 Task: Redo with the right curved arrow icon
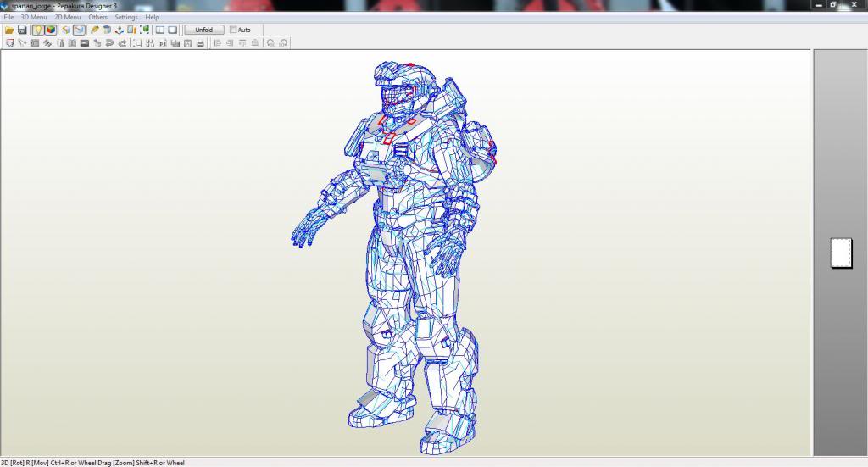point(122,43)
